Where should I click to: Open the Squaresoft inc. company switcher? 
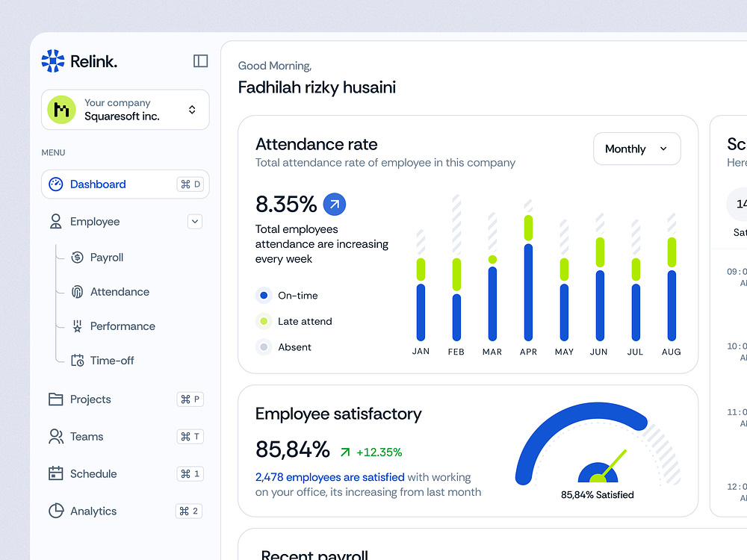(x=125, y=109)
